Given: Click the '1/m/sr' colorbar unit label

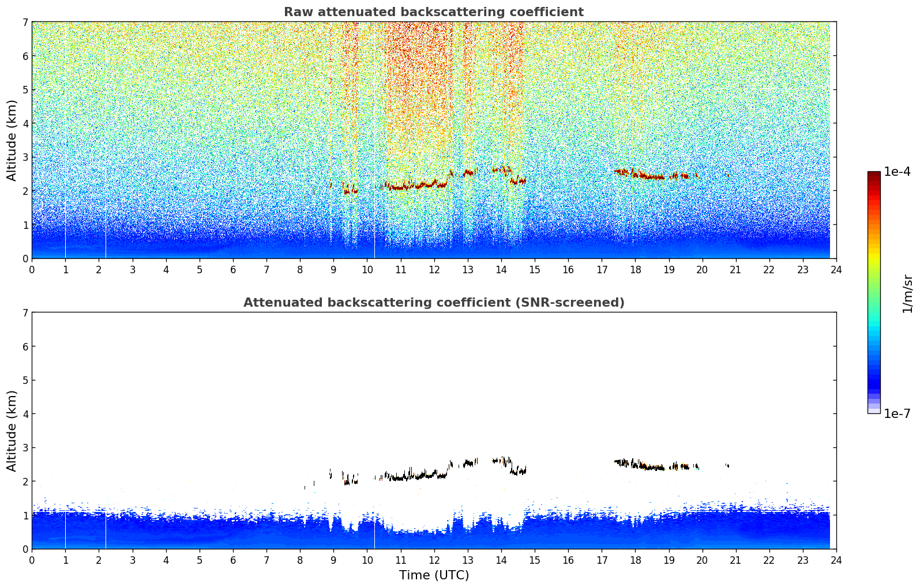Looking at the screenshot, I should pyautogui.click(x=907, y=293).
